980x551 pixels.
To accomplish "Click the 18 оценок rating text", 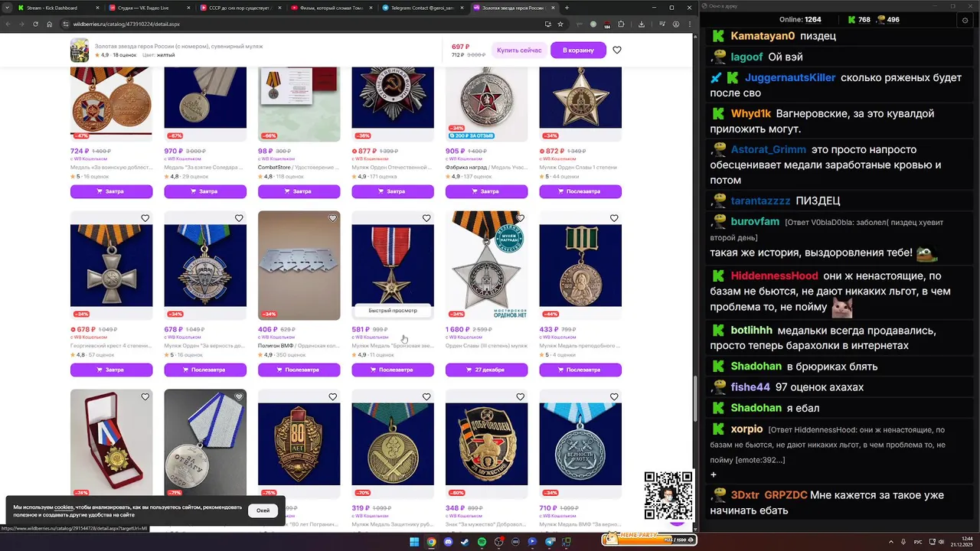I will [123, 55].
